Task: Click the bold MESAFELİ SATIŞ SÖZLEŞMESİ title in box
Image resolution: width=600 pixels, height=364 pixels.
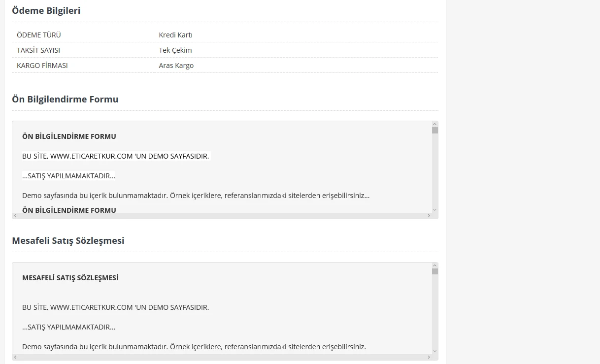Action: pyautogui.click(x=70, y=278)
